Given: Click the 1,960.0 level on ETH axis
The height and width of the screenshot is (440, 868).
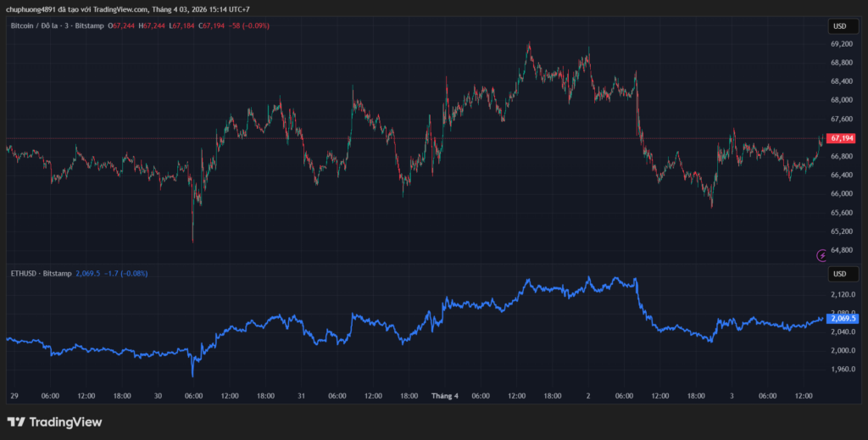Looking at the screenshot, I should 842,370.
